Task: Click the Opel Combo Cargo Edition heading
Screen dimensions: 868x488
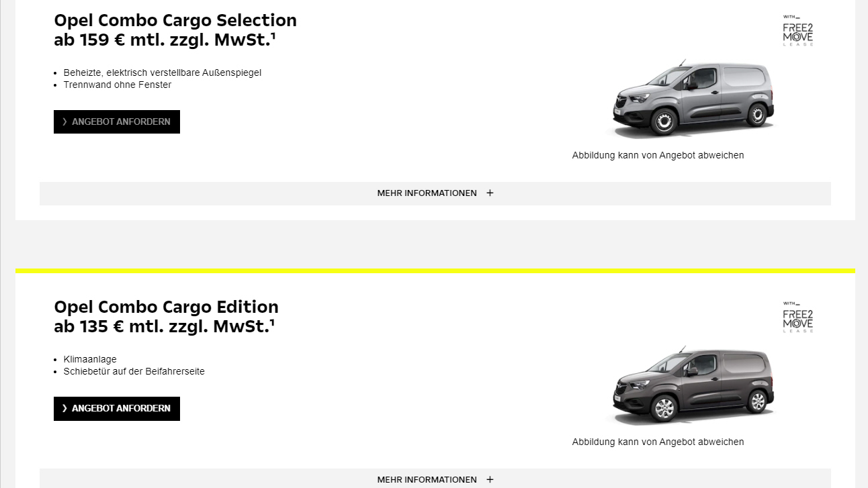Action: tap(166, 307)
